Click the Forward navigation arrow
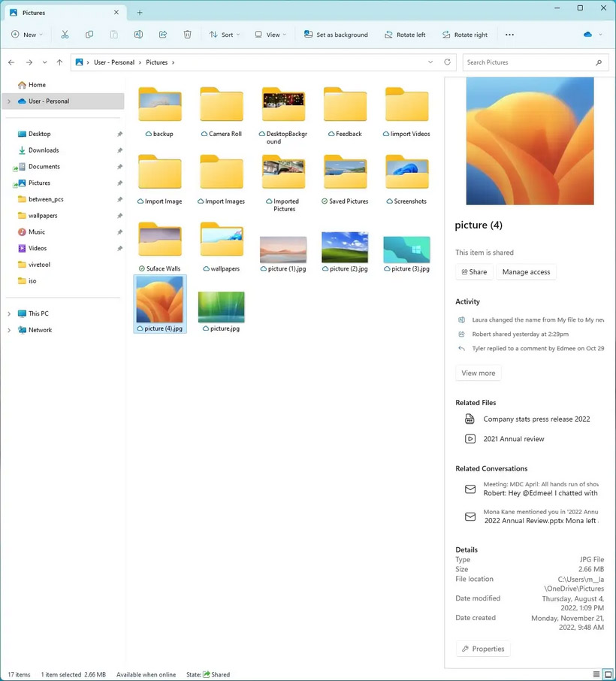 coord(29,62)
